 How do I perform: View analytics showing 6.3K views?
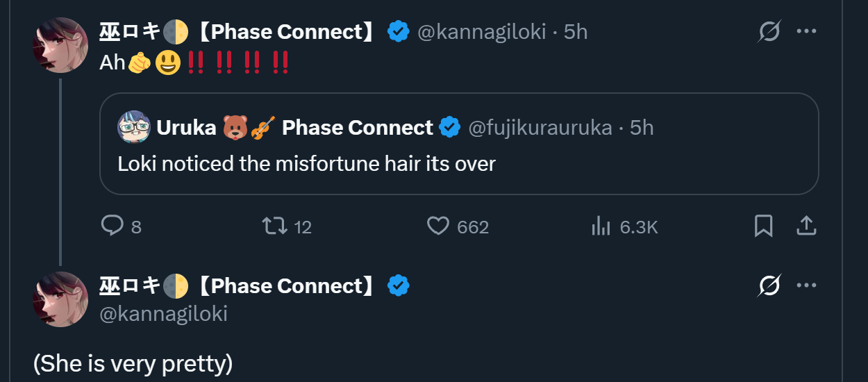click(x=601, y=226)
